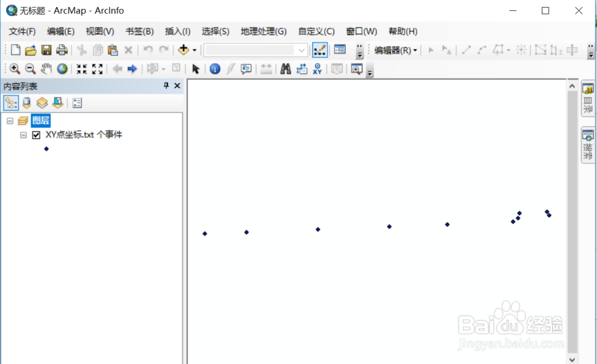This screenshot has height=364, width=597.
Task: Collapse the 图层 tree node
Action: 9,120
